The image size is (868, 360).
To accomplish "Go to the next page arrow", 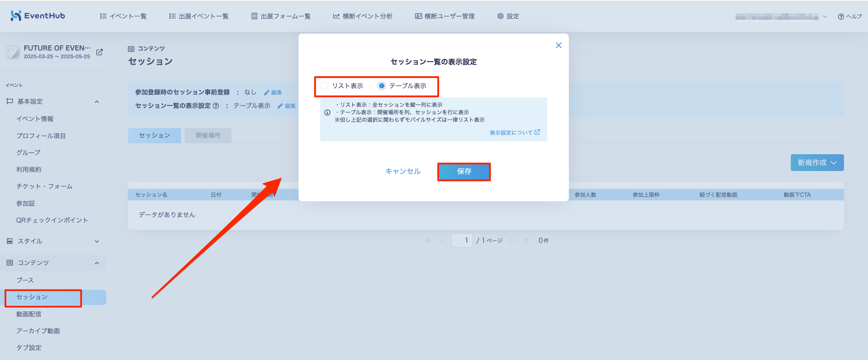I will click(511, 241).
